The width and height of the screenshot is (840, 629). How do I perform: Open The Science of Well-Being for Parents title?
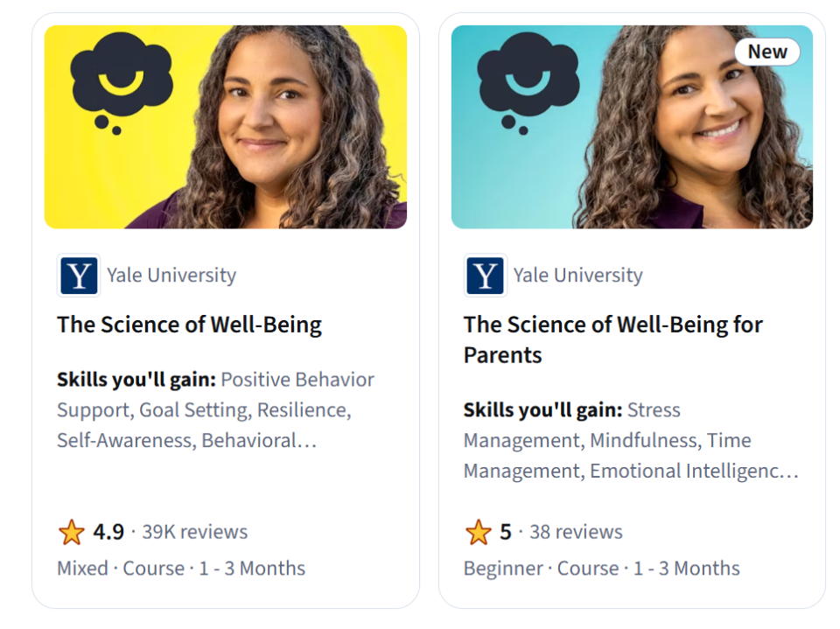(613, 339)
